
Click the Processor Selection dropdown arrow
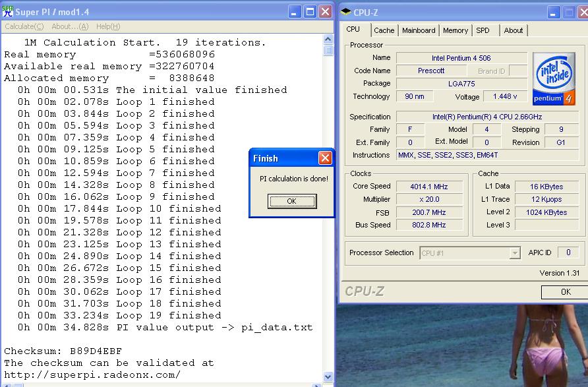click(515, 253)
